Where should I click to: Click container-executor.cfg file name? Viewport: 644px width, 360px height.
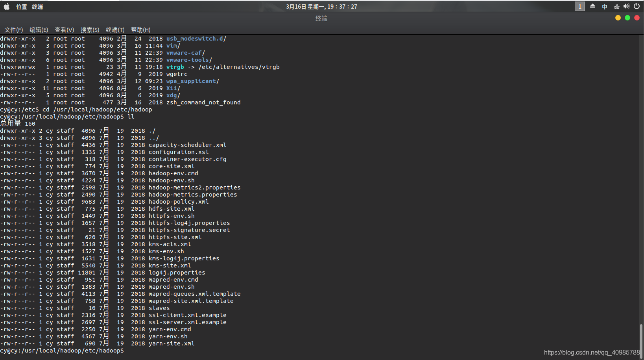[x=188, y=159]
